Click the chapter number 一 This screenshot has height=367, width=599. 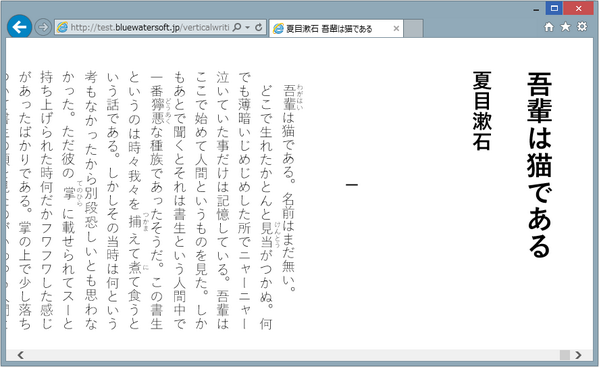[x=352, y=185]
